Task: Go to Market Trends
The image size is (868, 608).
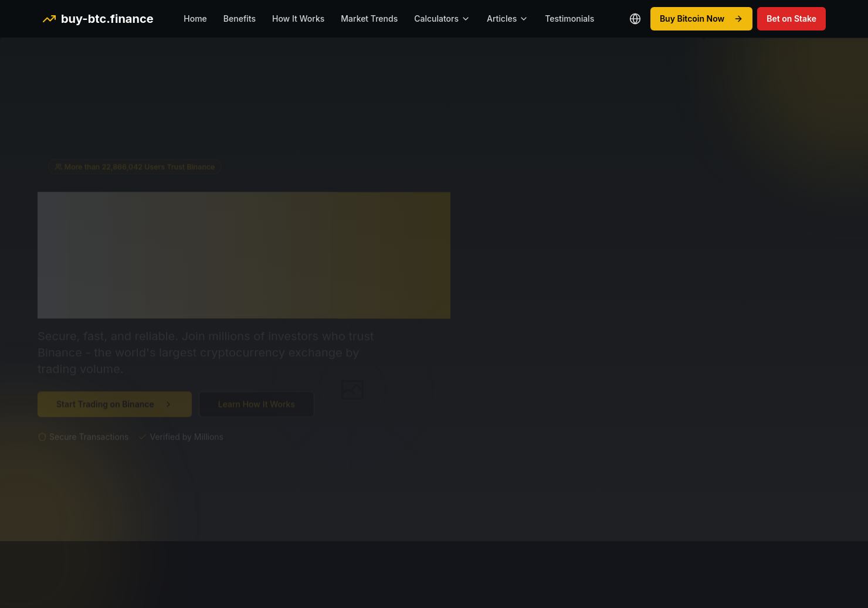Action: 369,19
